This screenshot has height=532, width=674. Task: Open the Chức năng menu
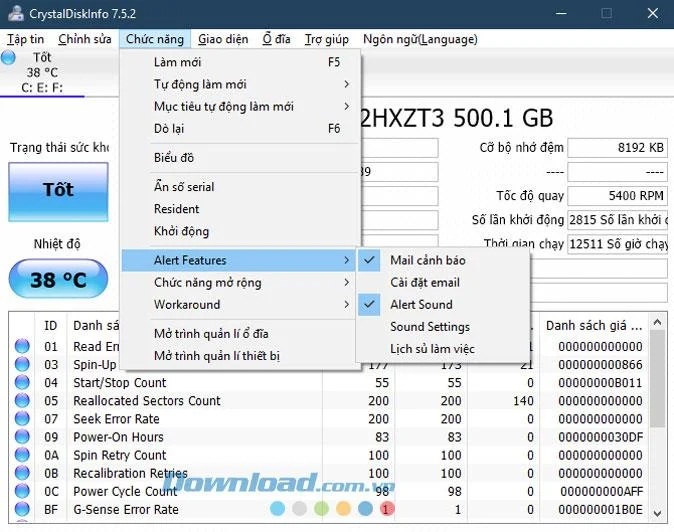[155, 39]
